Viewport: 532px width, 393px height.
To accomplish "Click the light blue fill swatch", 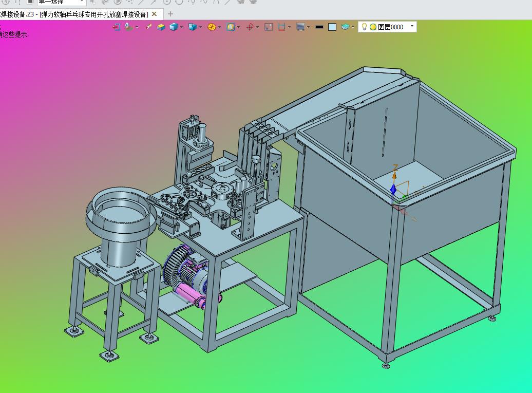I will click(333, 27).
